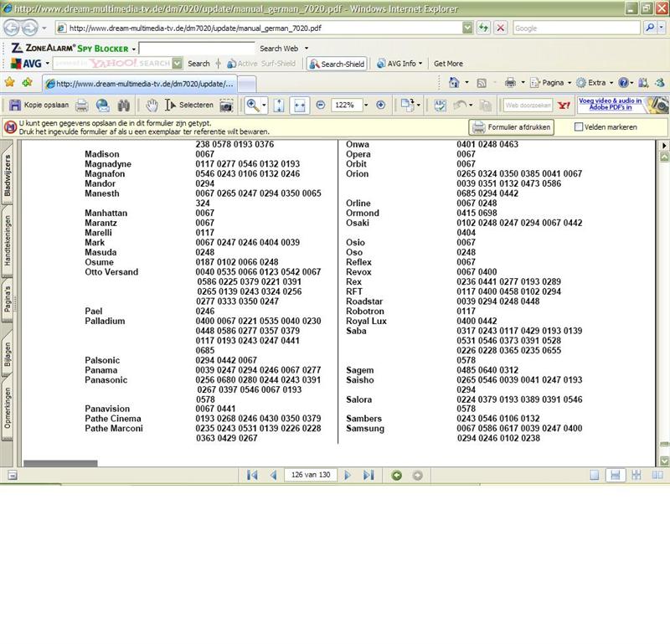Select the Hand tool
Viewport: 670px width, 644px height.
coord(152,106)
